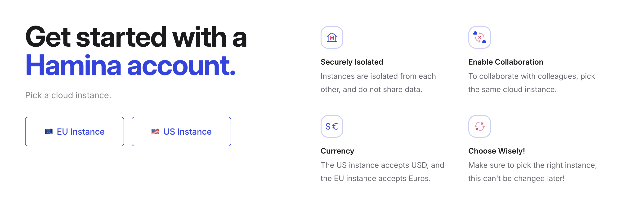Click the "The US instance accepts USD" line

(382, 165)
